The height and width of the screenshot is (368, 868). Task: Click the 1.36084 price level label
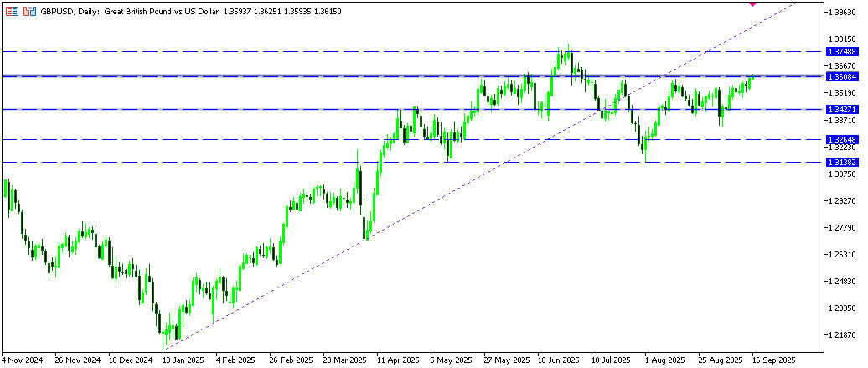click(x=842, y=76)
